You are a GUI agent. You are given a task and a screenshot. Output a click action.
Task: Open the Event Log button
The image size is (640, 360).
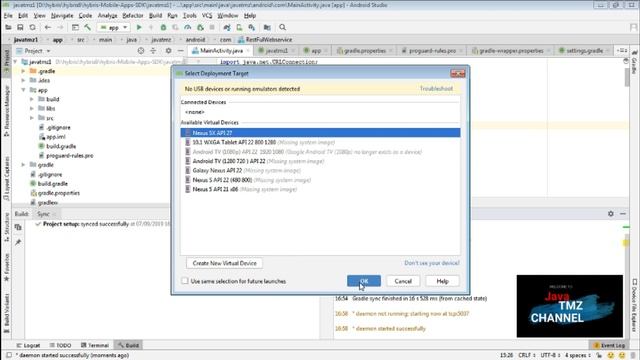[x=609, y=345]
